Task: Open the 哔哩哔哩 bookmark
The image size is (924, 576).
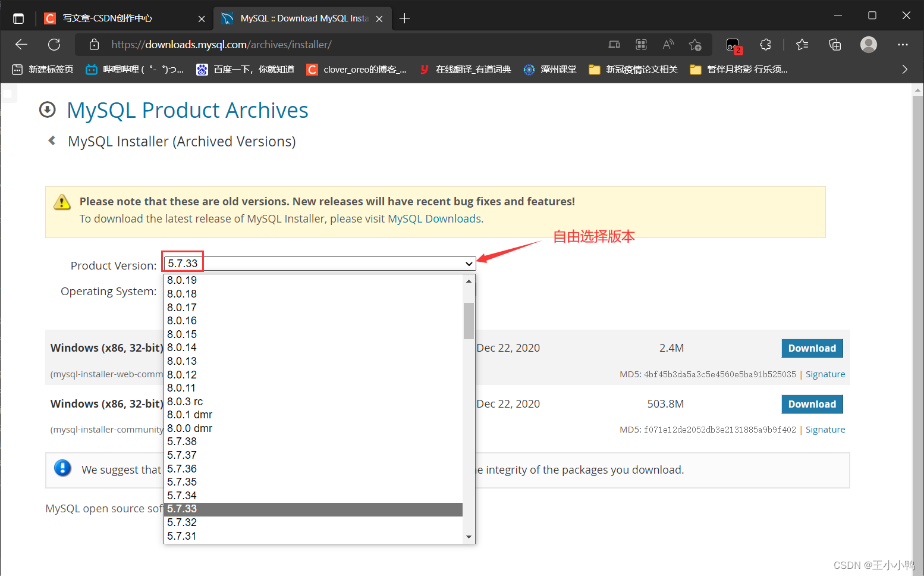Action: [x=135, y=70]
